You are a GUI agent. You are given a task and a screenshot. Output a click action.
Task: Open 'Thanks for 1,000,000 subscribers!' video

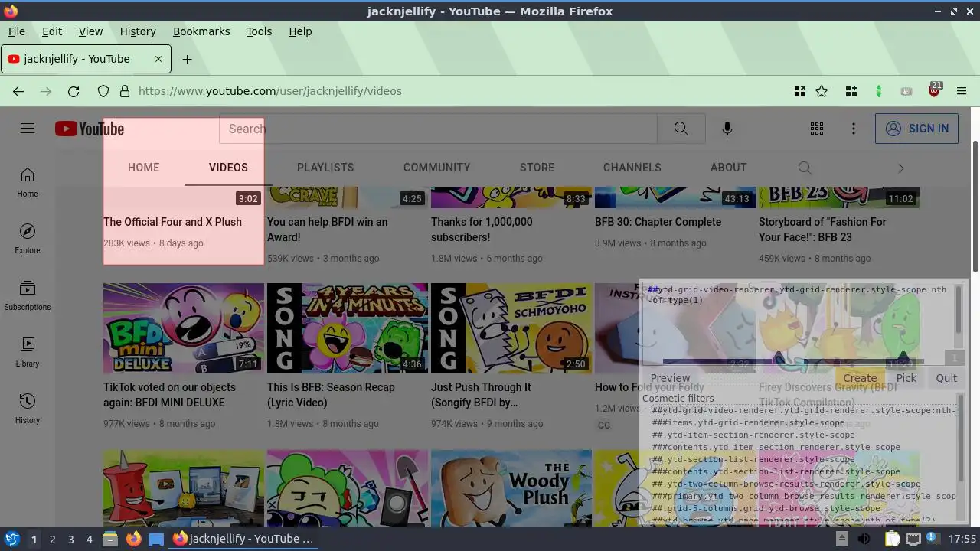coord(482,230)
